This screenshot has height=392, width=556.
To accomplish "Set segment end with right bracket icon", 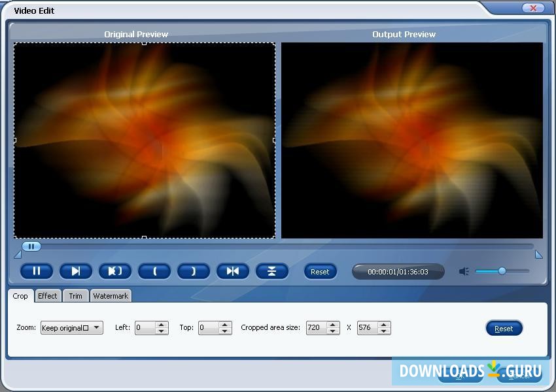I will 194,271.
